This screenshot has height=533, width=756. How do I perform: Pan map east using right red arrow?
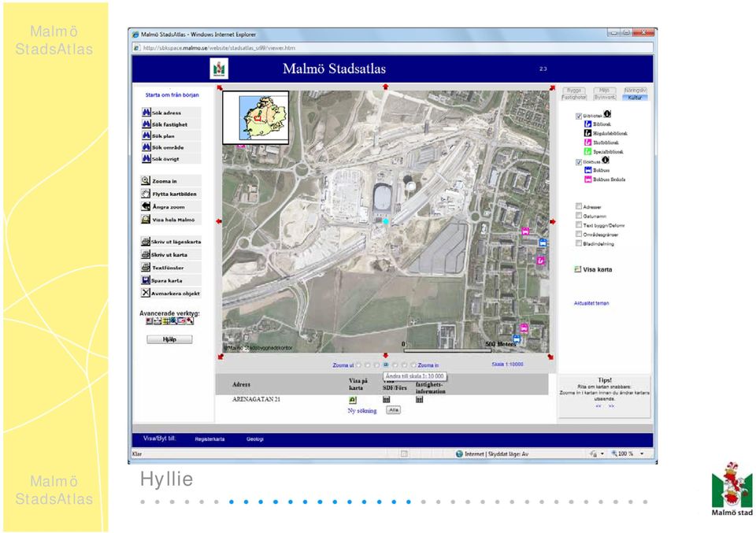553,222
